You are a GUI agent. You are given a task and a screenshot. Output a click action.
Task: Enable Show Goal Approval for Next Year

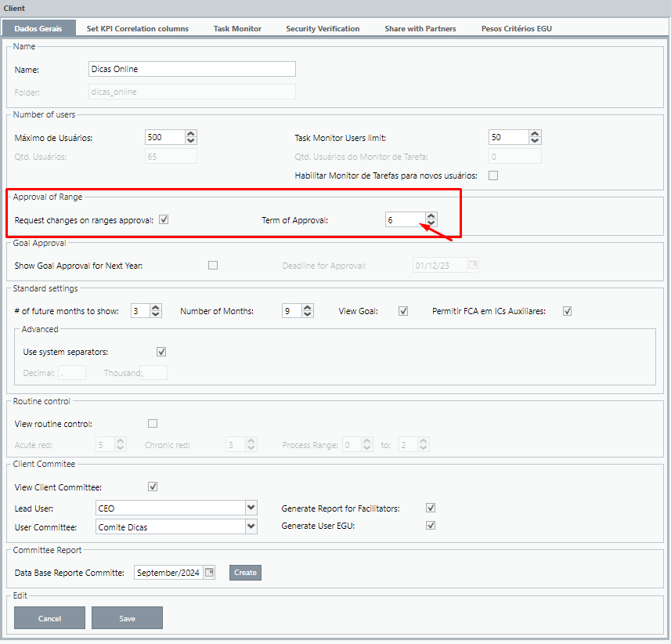213,265
